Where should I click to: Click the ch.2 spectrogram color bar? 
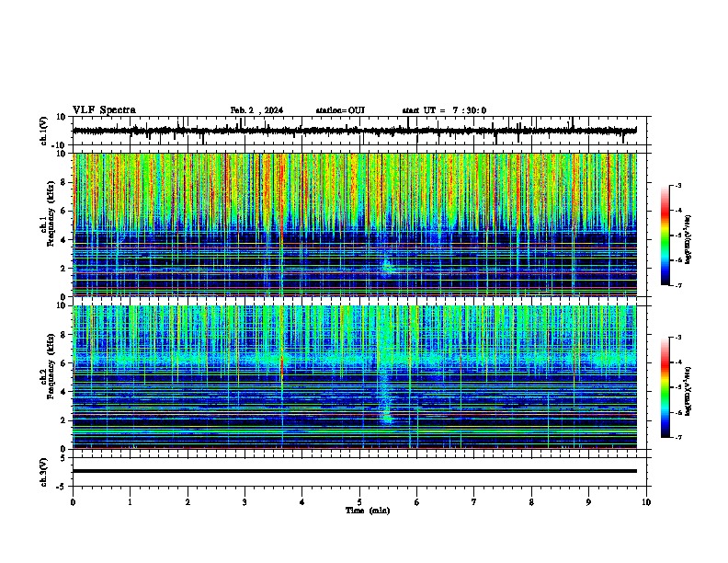665,387
